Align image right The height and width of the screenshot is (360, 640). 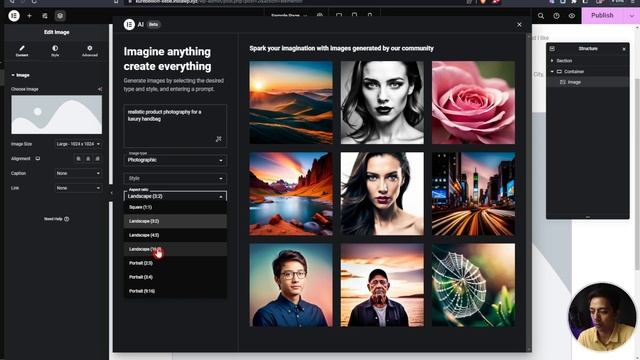tap(97, 159)
